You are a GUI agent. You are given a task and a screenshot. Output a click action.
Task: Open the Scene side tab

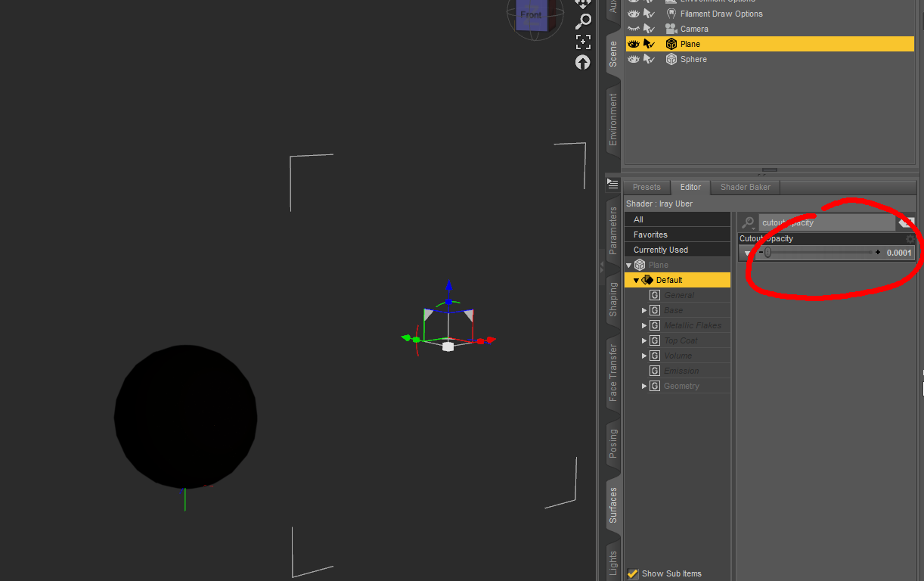pos(613,54)
